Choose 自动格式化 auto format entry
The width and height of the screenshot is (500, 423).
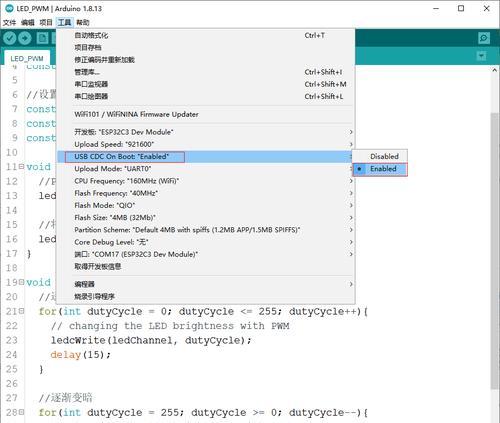point(205,35)
